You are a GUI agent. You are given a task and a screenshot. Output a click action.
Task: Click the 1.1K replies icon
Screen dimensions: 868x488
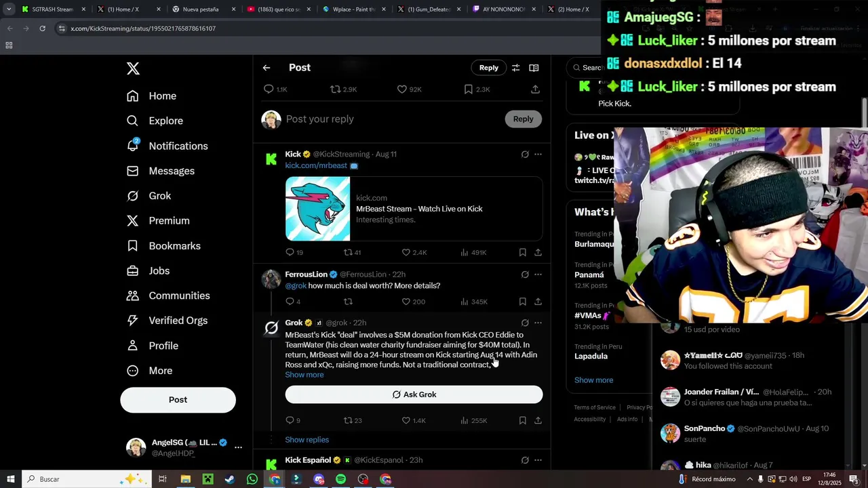tap(269, 89)
